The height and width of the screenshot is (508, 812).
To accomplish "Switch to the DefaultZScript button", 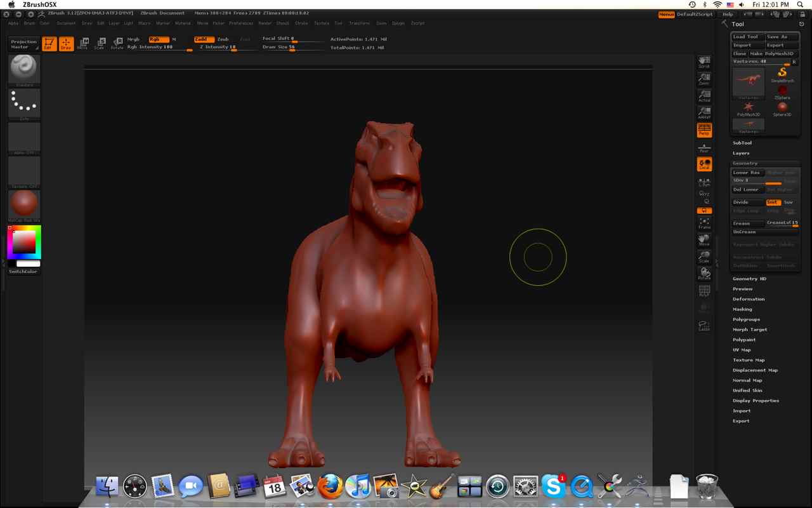I will tap(695, 14).
